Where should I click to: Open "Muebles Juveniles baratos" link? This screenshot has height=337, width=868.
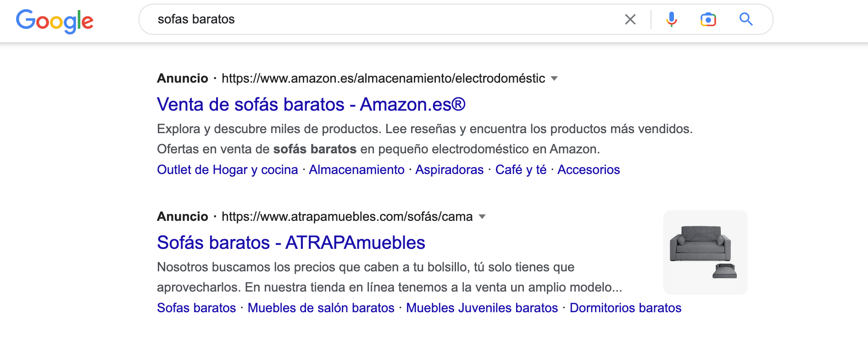tap(482, 308)
